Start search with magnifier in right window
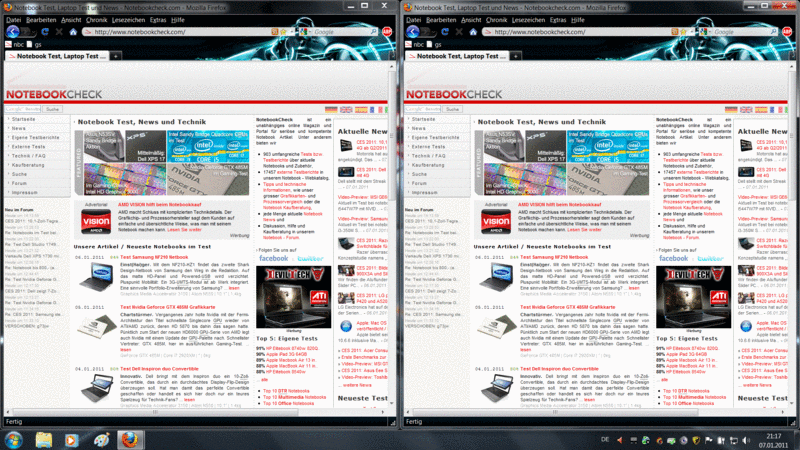This screenshot has width=800, height=450. point(773,32)
